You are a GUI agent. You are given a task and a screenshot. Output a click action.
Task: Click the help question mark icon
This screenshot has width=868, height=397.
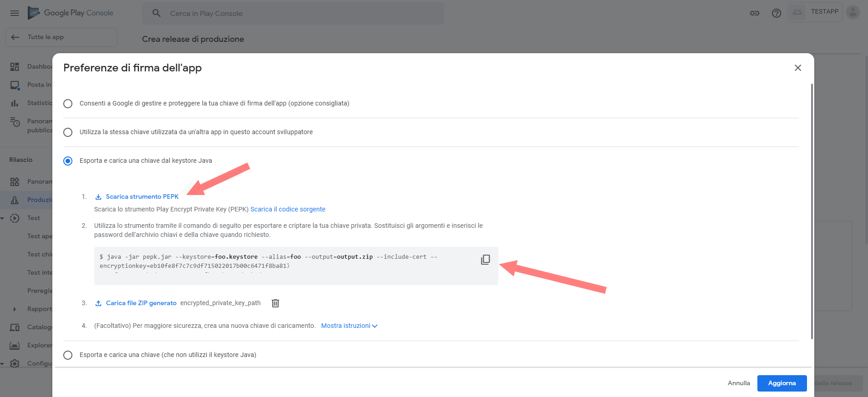(x=776, y=13)
